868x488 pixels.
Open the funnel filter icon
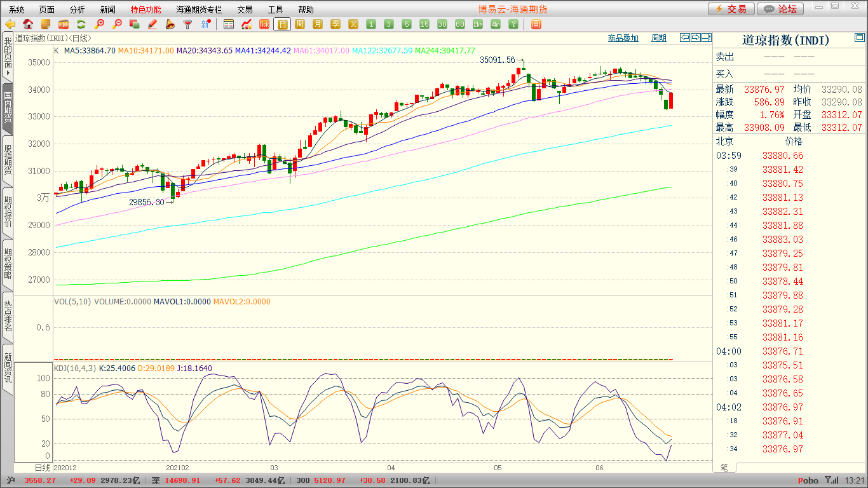188,24
